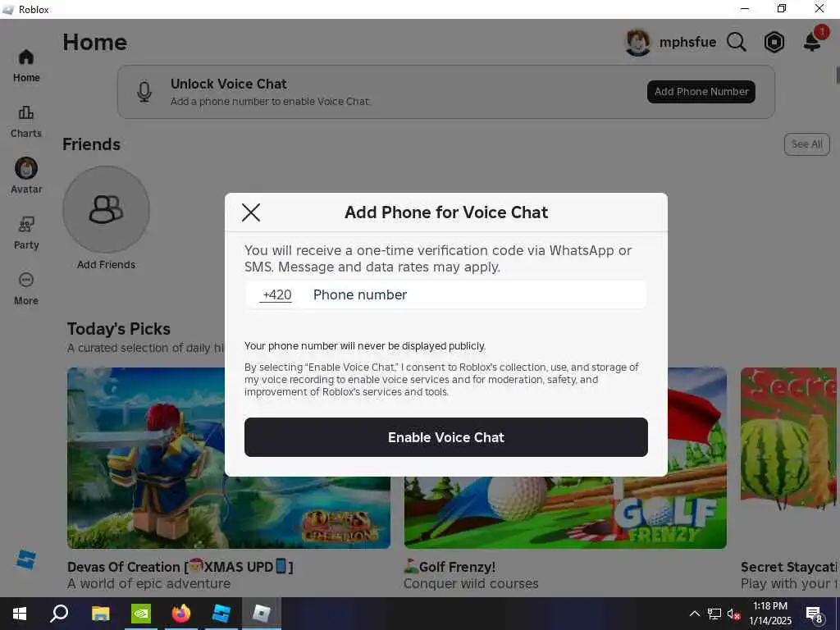The height and width of the screenshot is (630, 840).
Task: Show hidden system tray icons
Action: pos(694,614)
